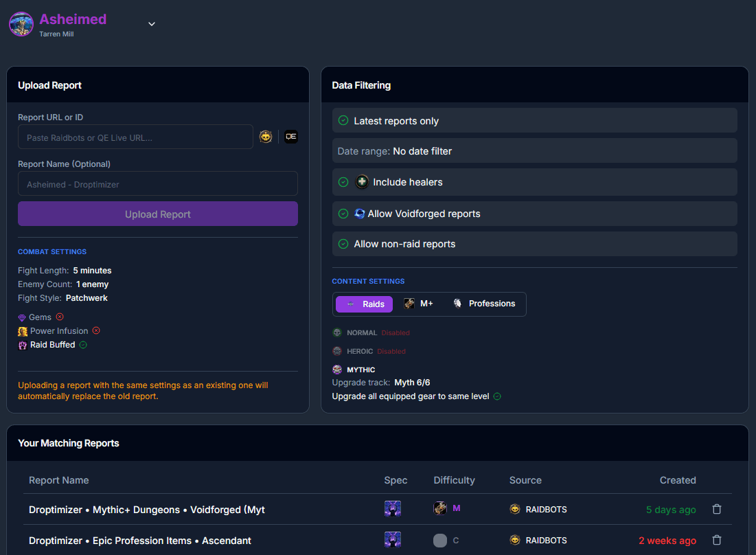
Task: Click the Professions tab icon
Action: click(x=457, y=304)
